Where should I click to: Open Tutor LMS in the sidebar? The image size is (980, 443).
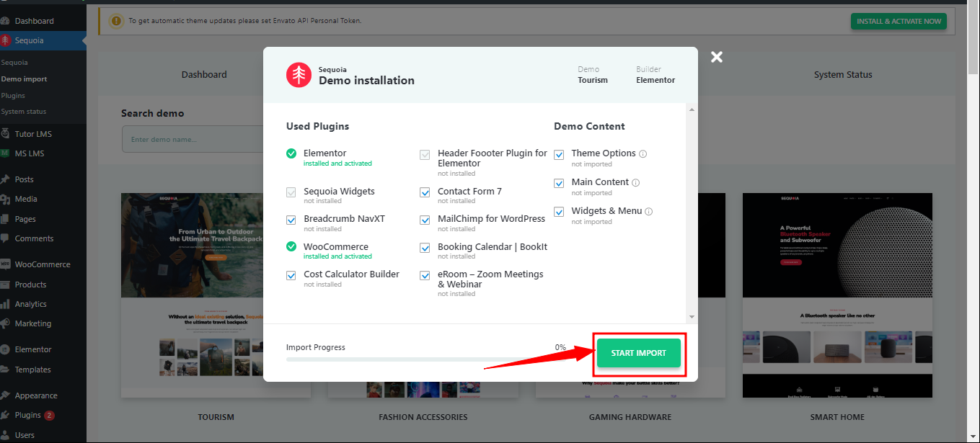pos(33,134)
